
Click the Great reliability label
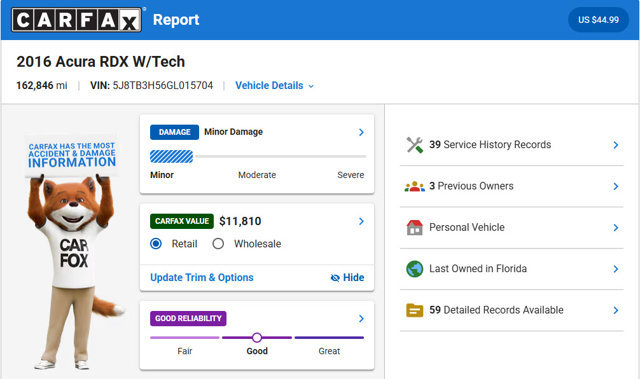pyautogui.click(x=329, y=351)
